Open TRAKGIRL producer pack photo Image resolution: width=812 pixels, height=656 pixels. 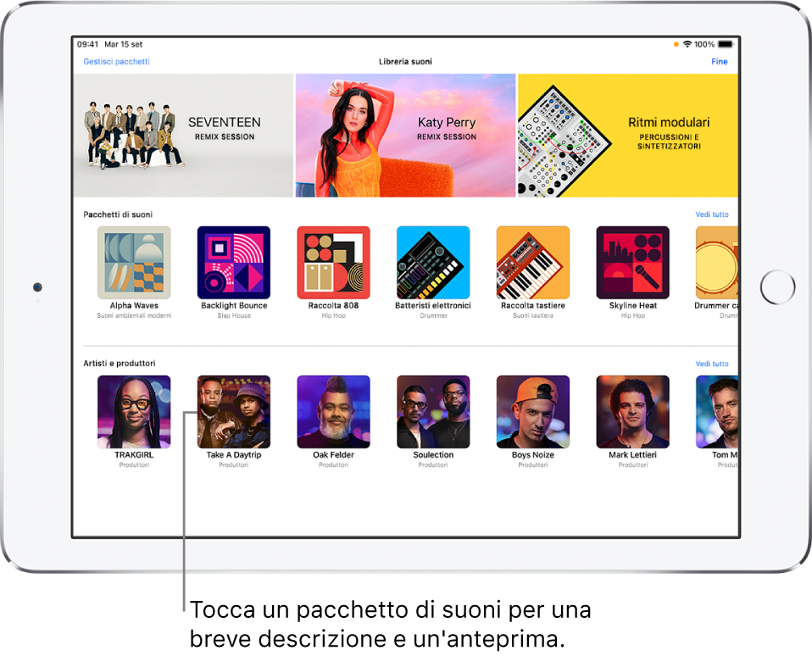[134, 412]
